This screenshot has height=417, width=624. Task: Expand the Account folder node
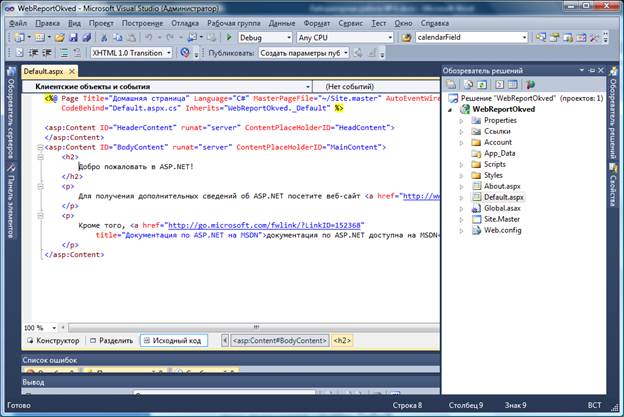point(461,142)
